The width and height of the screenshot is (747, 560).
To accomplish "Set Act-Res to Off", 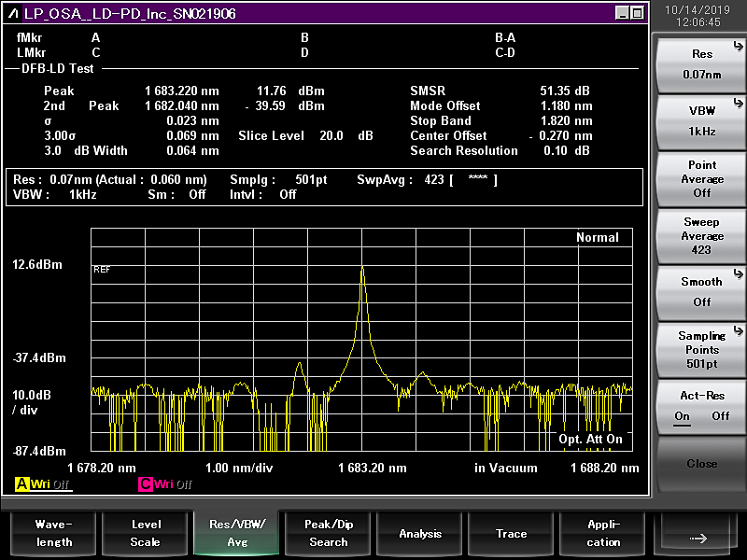I will click(720, 416).
